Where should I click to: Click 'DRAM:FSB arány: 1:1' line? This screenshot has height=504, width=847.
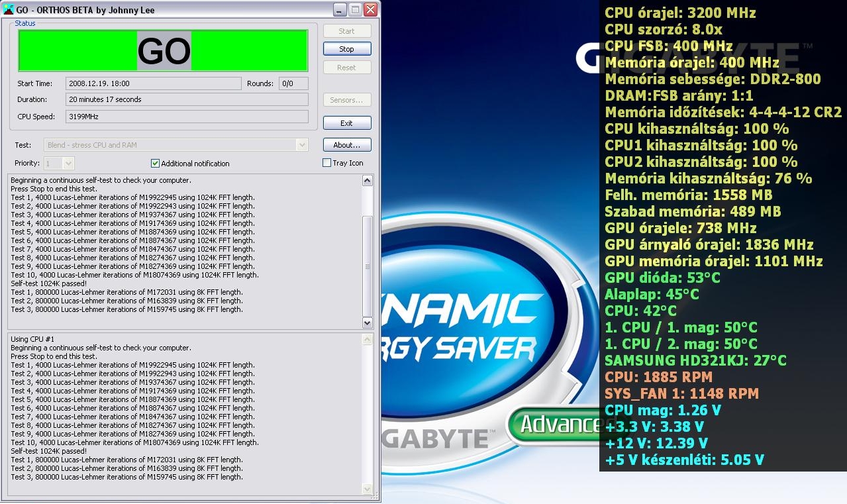[x=679, y=95]
